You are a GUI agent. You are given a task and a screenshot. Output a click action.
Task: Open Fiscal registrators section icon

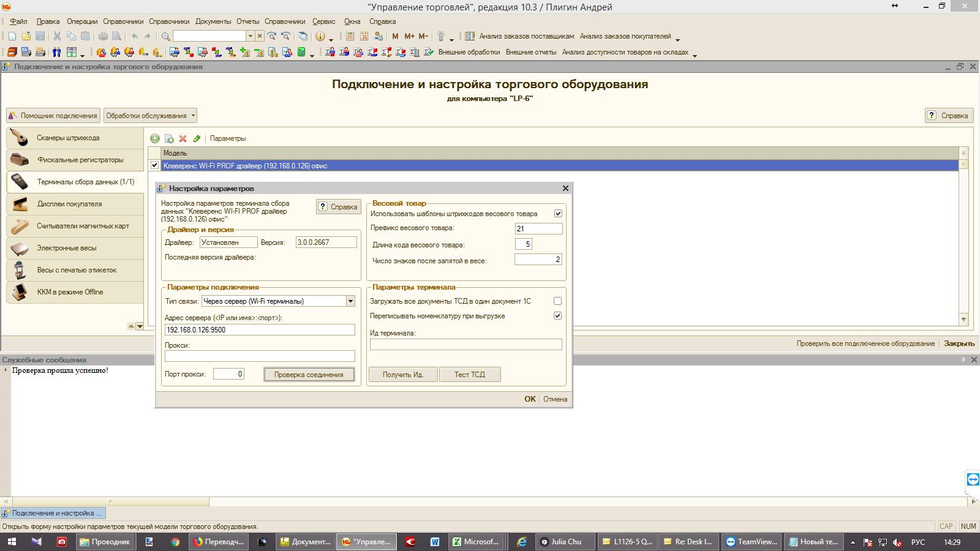click(19, 160)
